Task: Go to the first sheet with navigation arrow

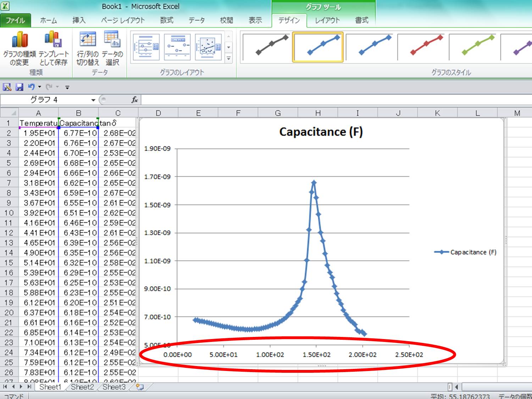Action: (5, 387)
